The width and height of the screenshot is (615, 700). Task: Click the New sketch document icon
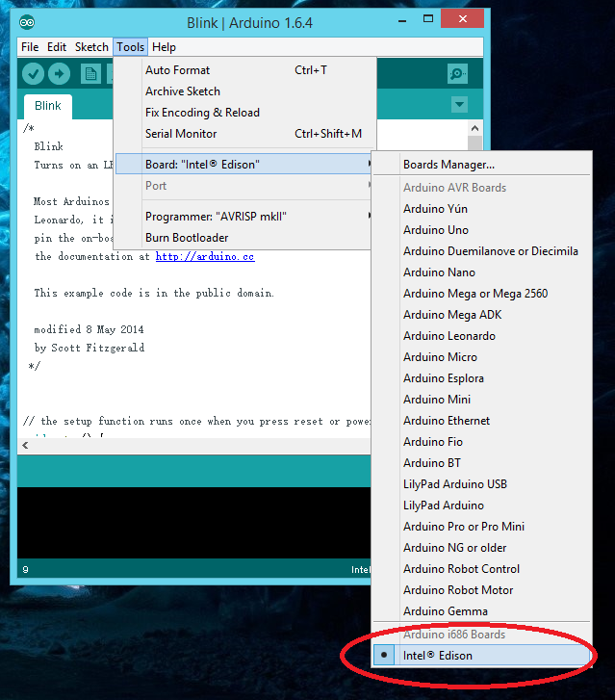[90, 74]
